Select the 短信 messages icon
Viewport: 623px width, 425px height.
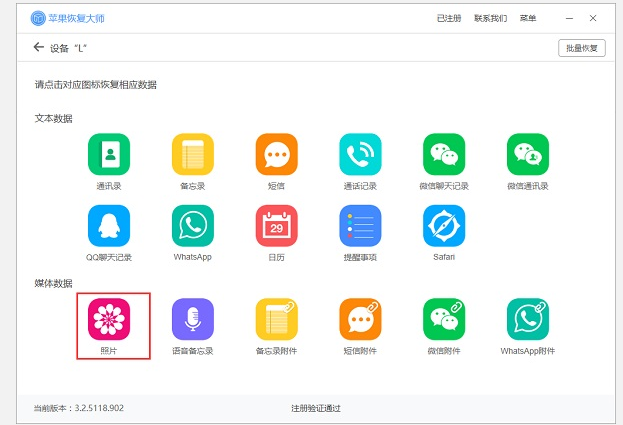pyautogui.click(x=277, y=154)
